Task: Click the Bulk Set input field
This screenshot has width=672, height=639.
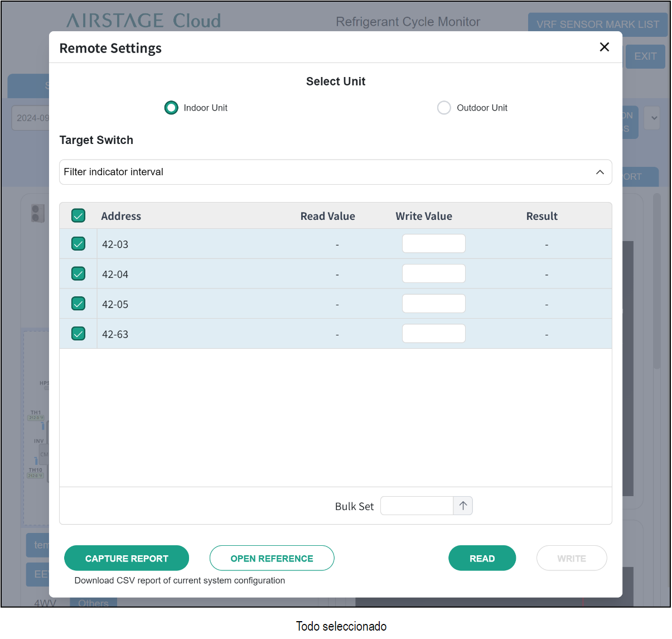Action: (x=417, y=506)
